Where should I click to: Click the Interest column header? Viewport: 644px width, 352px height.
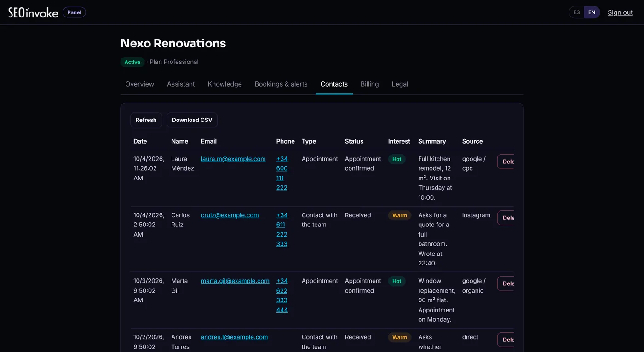coord(399,141)
